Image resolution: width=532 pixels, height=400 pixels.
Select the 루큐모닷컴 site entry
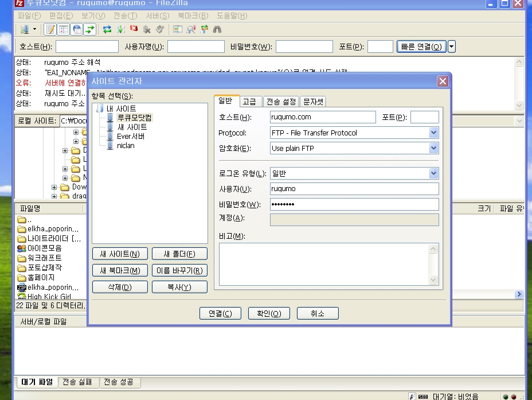click(x=134, y=118)
